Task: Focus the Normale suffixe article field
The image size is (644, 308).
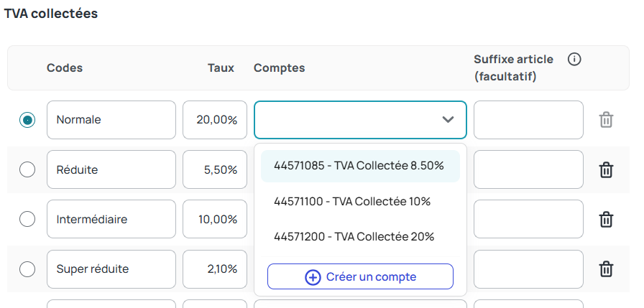Action: [528, 120]
